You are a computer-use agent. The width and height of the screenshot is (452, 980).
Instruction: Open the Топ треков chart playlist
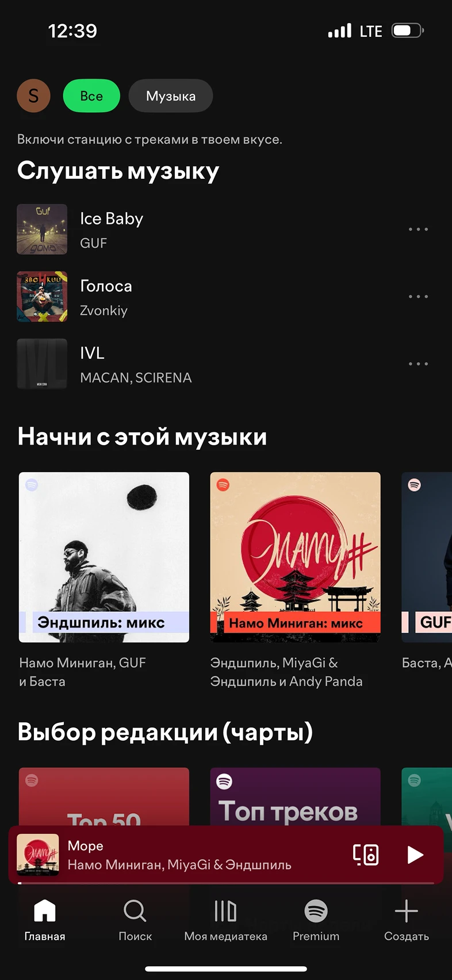[x=296, y=797]
